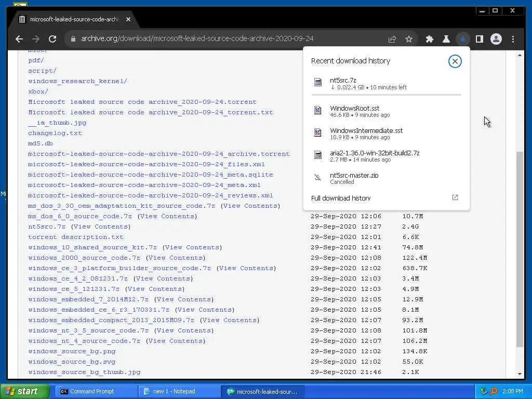Click file icon of WindowsRoot.sst download
The width and height of the screenshot is (532, 399).
[x=318, y=110]
